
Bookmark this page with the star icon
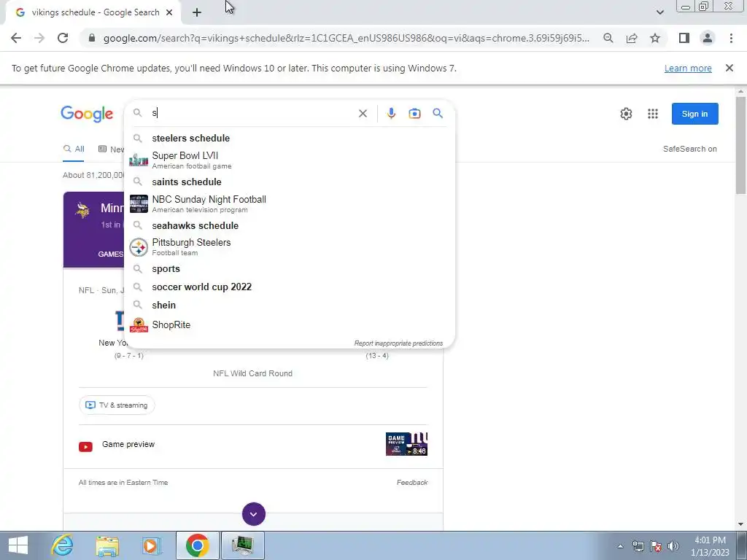[x=655, y=38]
